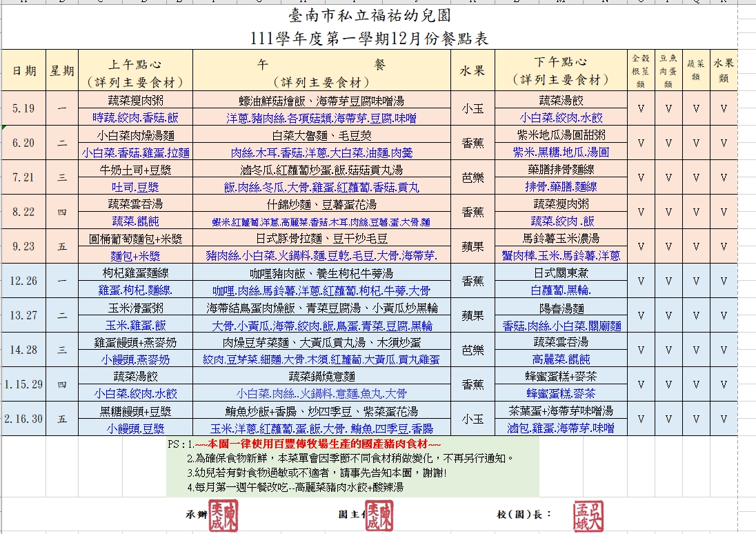Select the 水果 column header cell
The width and height of the screenshot is (756, 534).
tap(473, 70)
